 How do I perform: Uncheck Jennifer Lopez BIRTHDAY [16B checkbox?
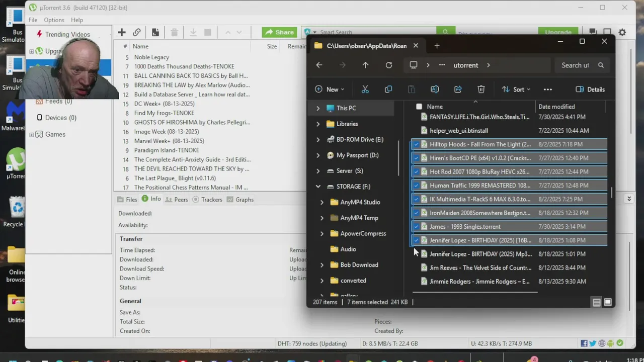tap(416, 240)
